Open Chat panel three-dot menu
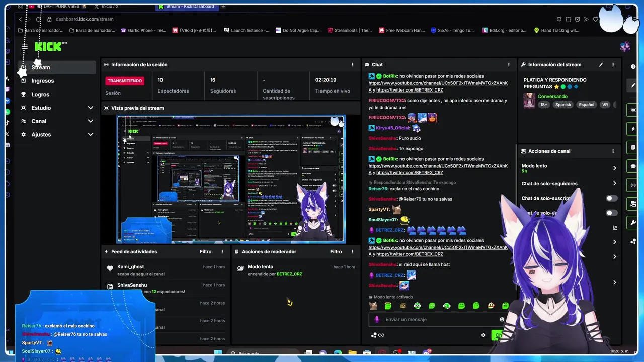This screenshot has width=644, height=362. [x=509, y=65]
